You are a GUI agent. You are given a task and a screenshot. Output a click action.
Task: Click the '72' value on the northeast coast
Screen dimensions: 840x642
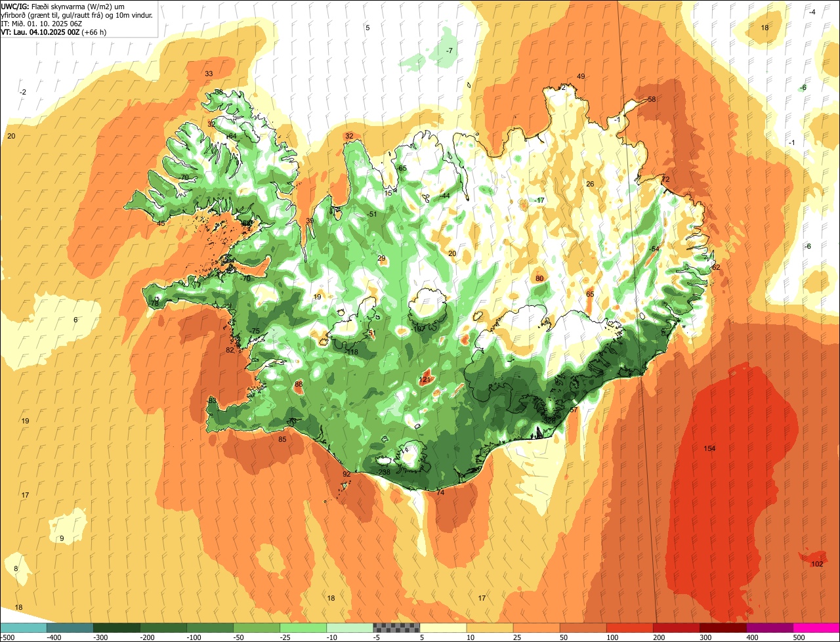tap(665, 179)
